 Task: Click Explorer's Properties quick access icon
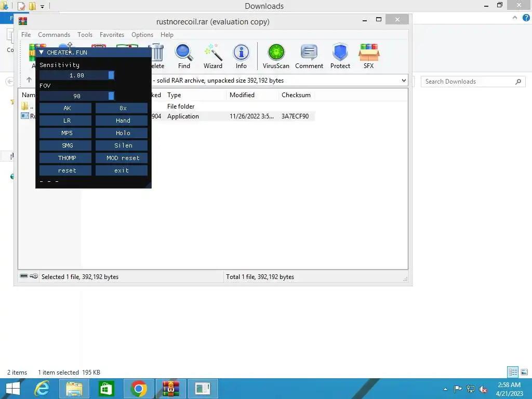pyautogui.click(x=21, y=6)
